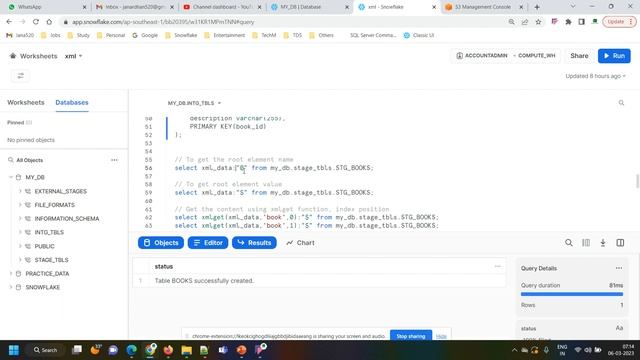The height and width of the screenshot is (360, 640).
Task: Click the Chrome Update button
Action: tap(619, 22)
